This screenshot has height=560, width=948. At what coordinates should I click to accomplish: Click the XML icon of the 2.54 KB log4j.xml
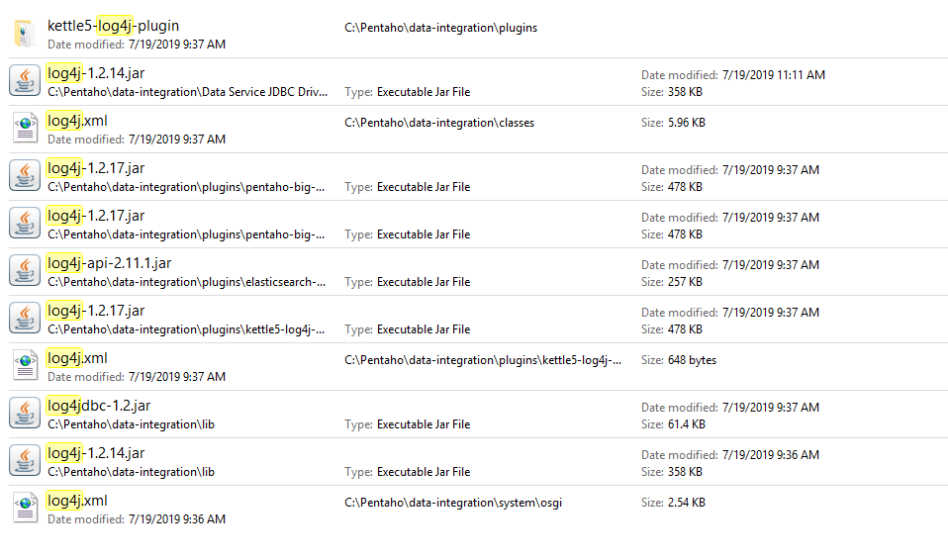(25, 509)
